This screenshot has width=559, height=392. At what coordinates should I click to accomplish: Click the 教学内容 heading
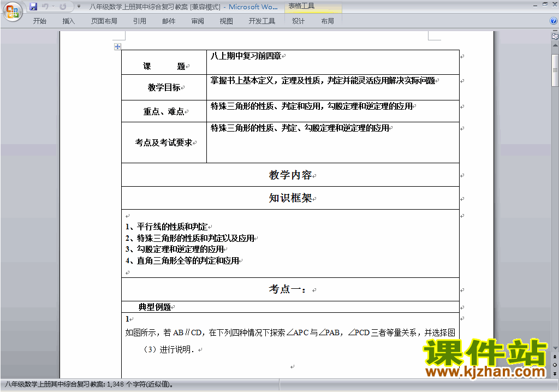click(290, 175)
